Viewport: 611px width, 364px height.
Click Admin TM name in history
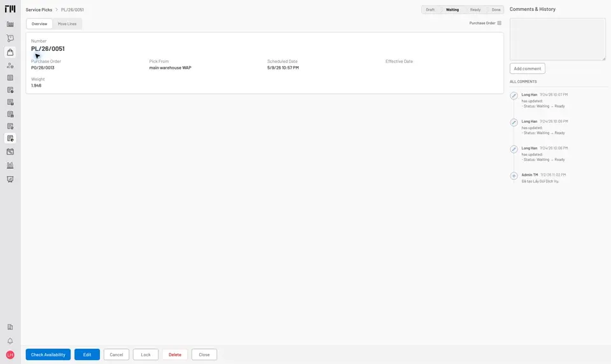530,175
